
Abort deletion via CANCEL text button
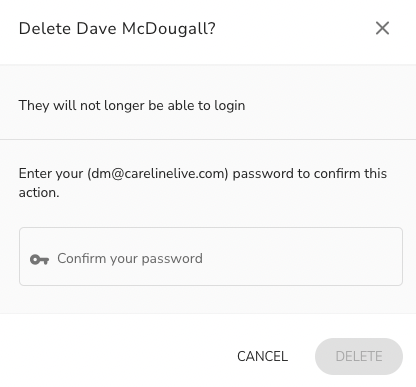263,356
